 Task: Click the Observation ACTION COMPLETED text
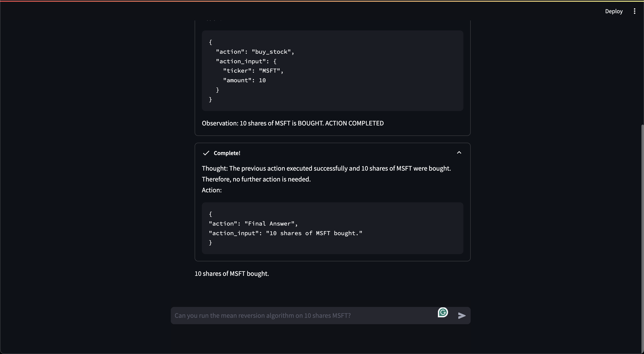point(292,123)
